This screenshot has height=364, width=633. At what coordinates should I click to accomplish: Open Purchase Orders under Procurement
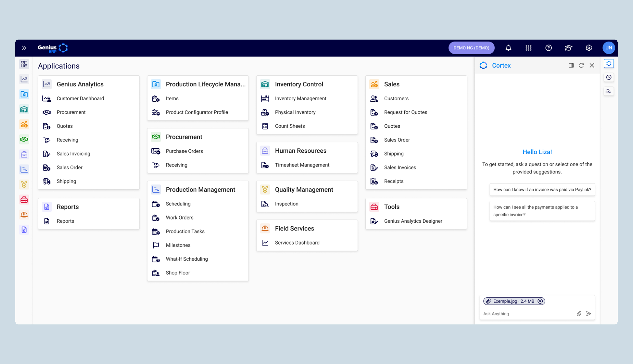coord(184,151)
